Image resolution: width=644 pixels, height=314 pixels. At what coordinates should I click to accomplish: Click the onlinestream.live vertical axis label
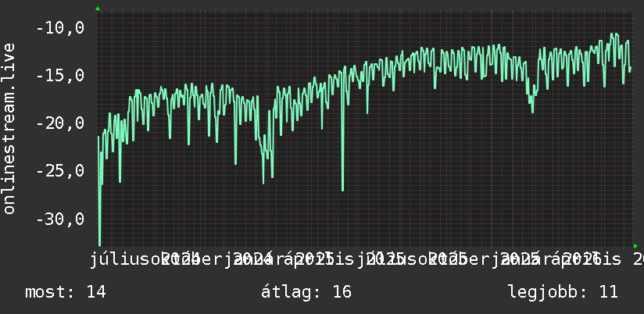pos(9,128)
